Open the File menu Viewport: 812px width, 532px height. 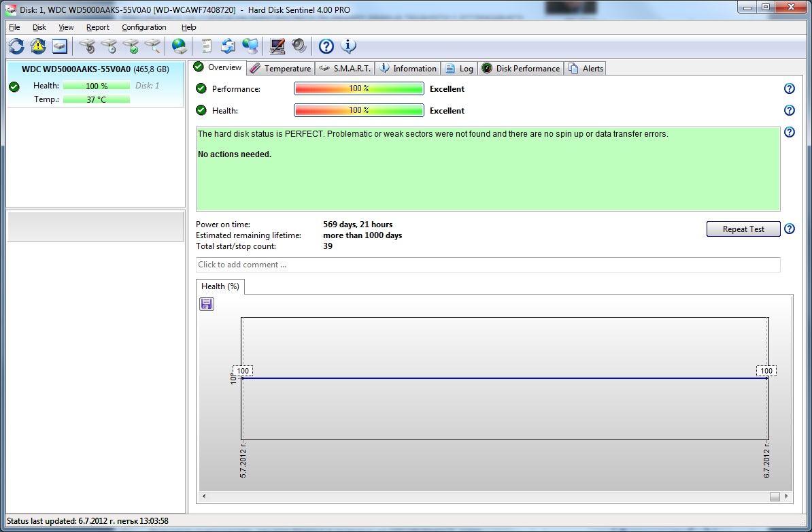(x=14, y=27)
